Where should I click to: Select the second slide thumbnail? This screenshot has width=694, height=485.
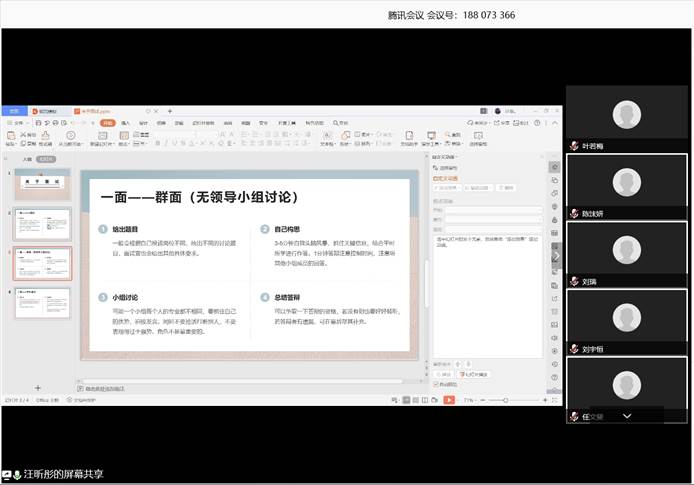(42, 225)
